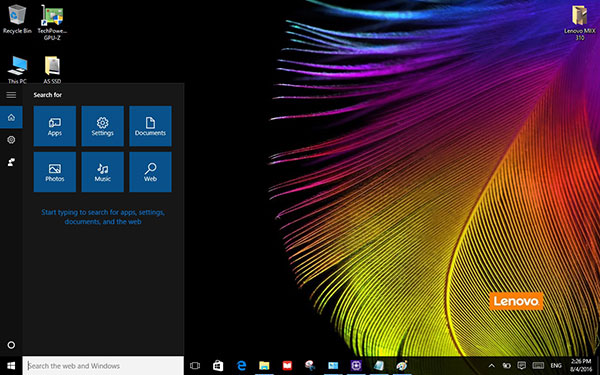Click 'Start typing to search' hint text
The image size is (600, 375).
click(x=103, y=217)
